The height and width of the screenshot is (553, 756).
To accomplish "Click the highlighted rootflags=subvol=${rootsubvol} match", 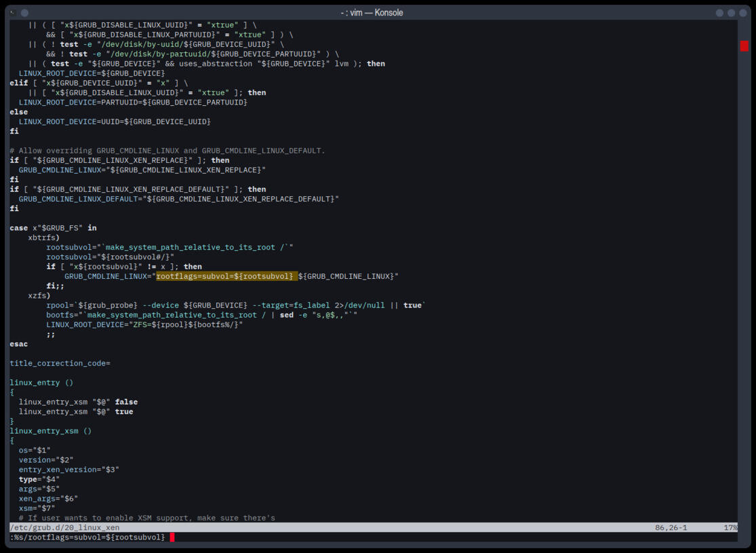I will coord(226,277).
